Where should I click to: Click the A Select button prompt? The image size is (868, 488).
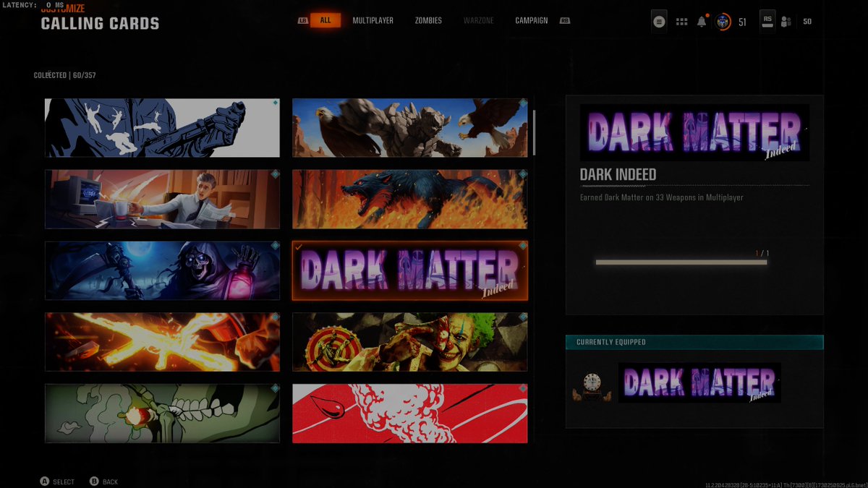tap(57, 481)
